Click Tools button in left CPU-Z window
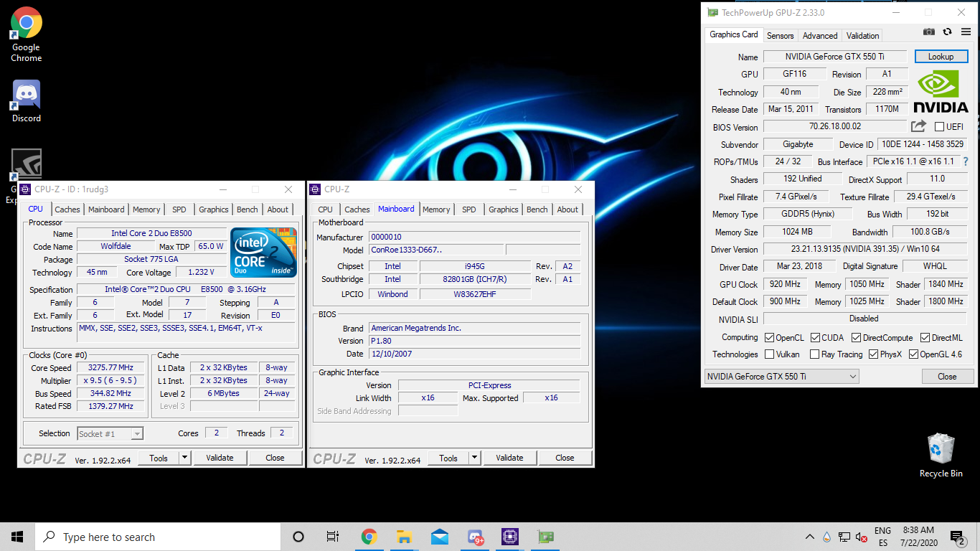The image size is (980, 551). 159,458
